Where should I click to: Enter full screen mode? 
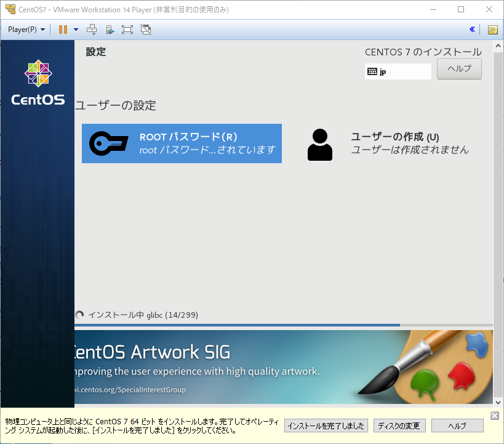(x=127, y=29)
